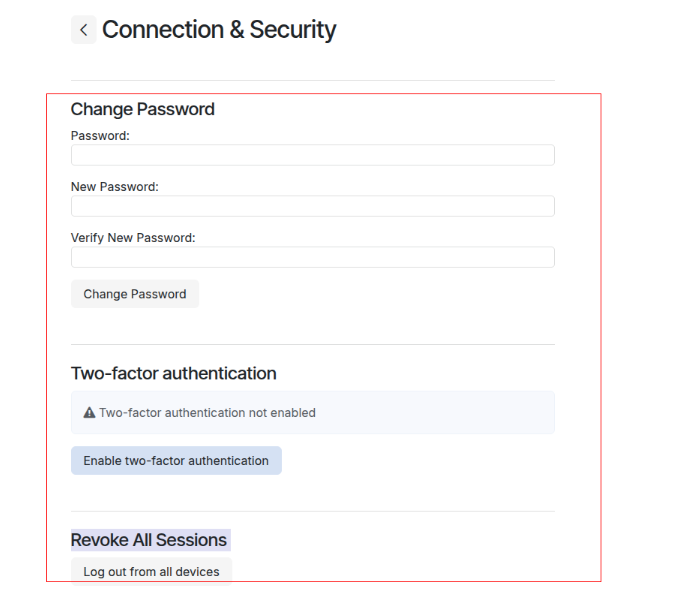Click the divider line above Change Password heading
This screenshot has height=599, width=698.
(x=312, y=80)
